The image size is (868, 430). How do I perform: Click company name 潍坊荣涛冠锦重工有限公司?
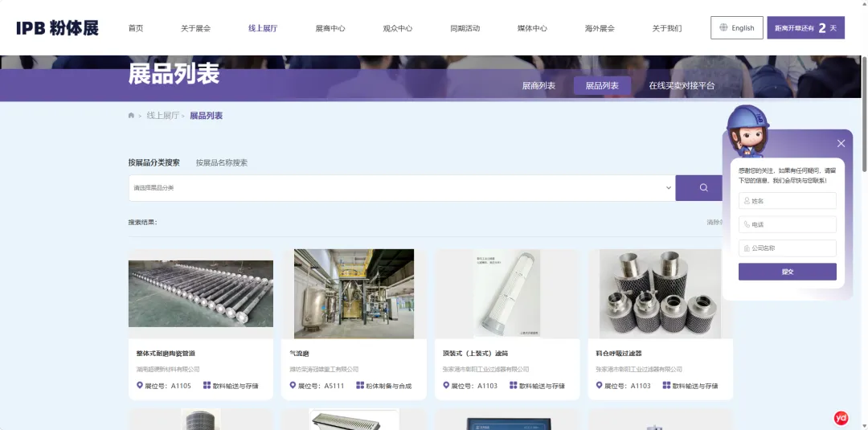(324, 369)
